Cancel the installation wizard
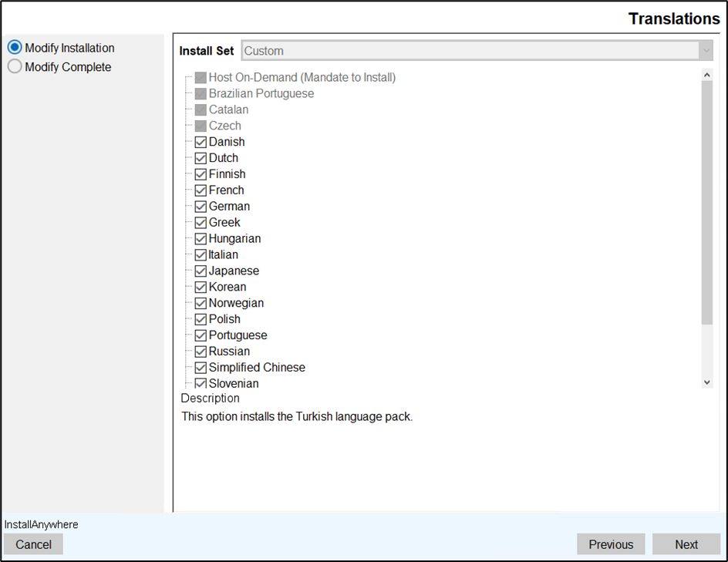The width and height of the screenshot is (728, 562). click(x=33, y=544)
